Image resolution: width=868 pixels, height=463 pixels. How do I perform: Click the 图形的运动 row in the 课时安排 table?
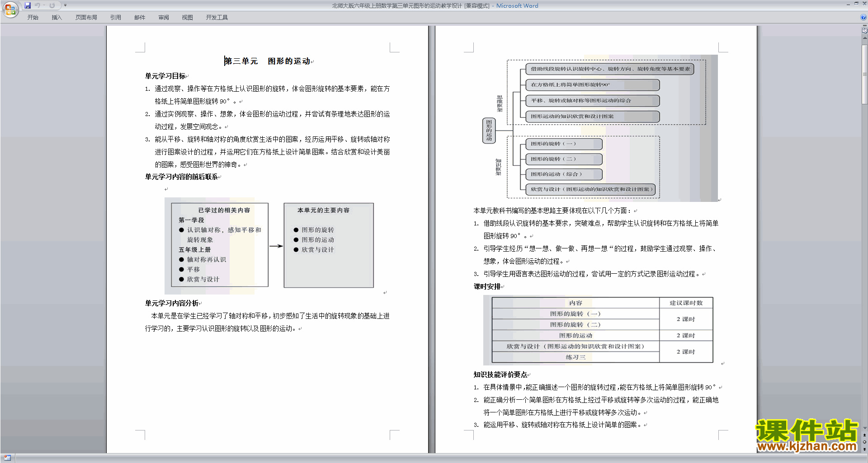point(576,335)
